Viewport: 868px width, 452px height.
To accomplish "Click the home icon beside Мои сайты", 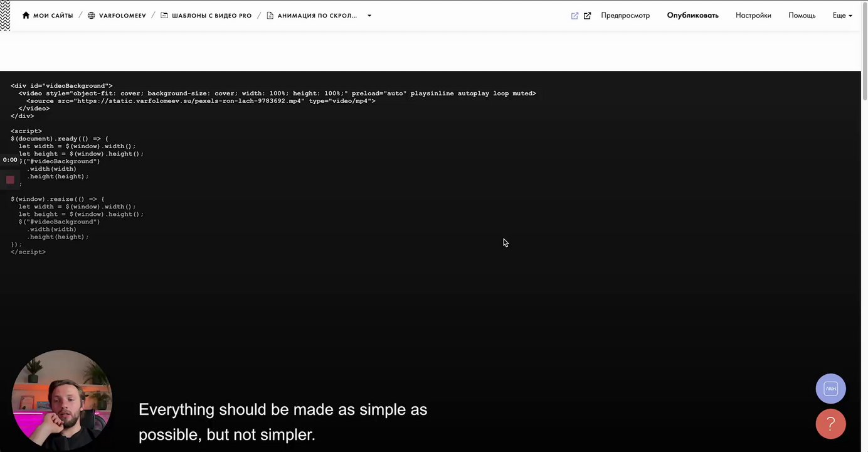I will 26,16.
